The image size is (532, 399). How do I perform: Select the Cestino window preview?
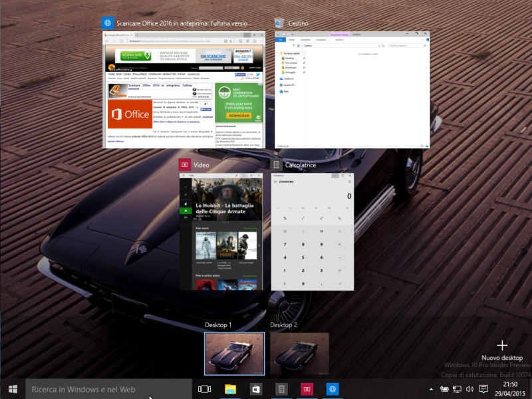(352, 90)
